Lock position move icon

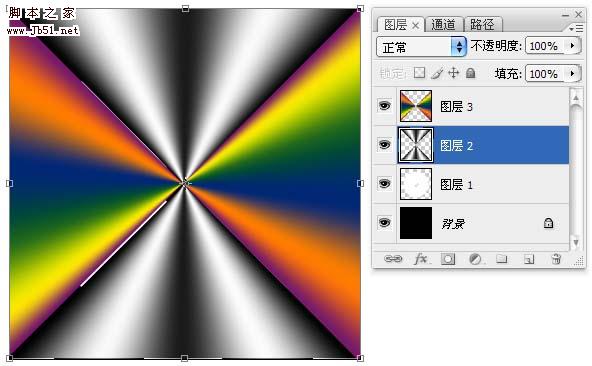click(x=453, y=73)
